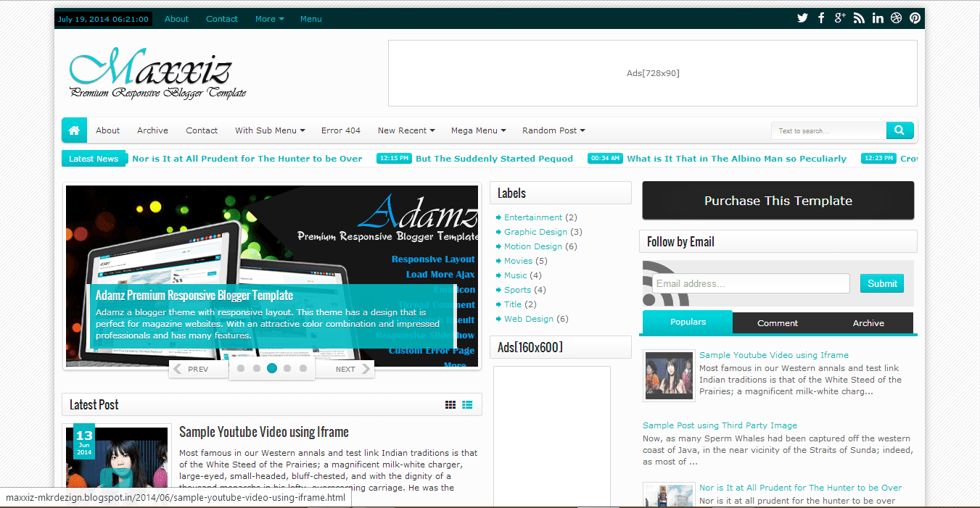The height and width of the screenshot is (508, 980).
Task: Click the Submit email button
Action: click(882, 283)
